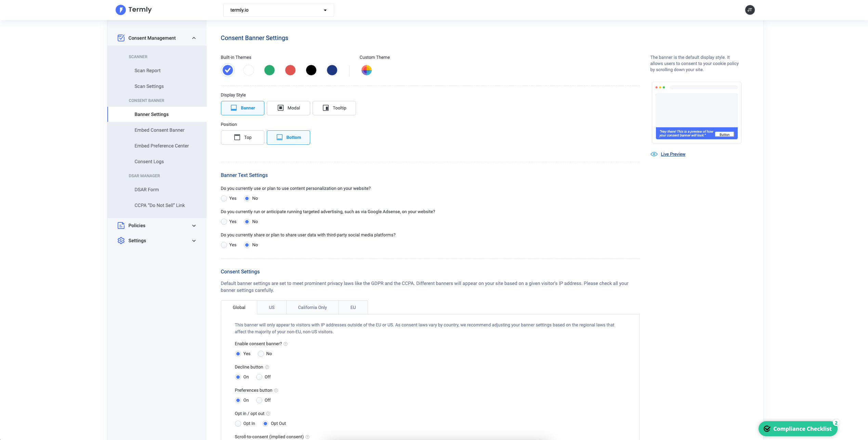Click the Compliance Checklist checkmark icon
Screen dimensions: 868x440
tap(767, 429)
